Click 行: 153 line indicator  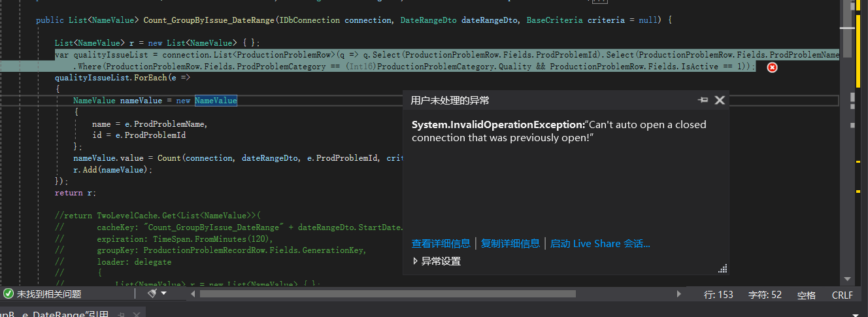[x=718, y=295]
